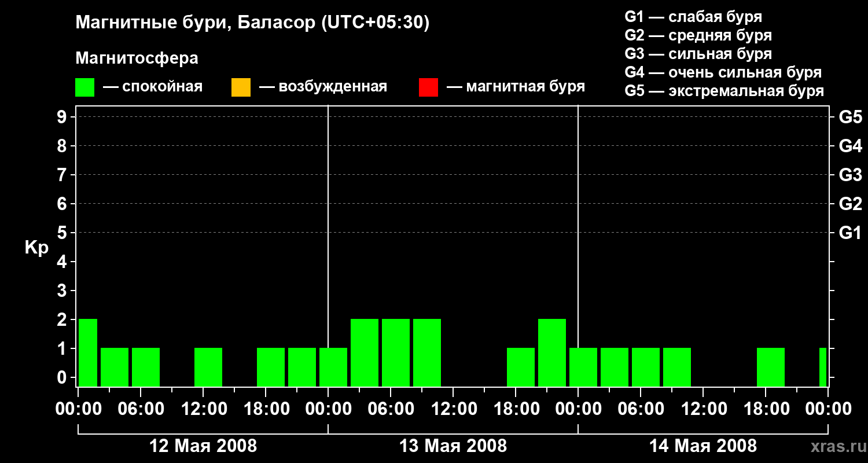Image resolution: width=868 pixels, height=463 pixels.
Task: Click the green спокойная legend swatch
Action: (x=84, y=87)
